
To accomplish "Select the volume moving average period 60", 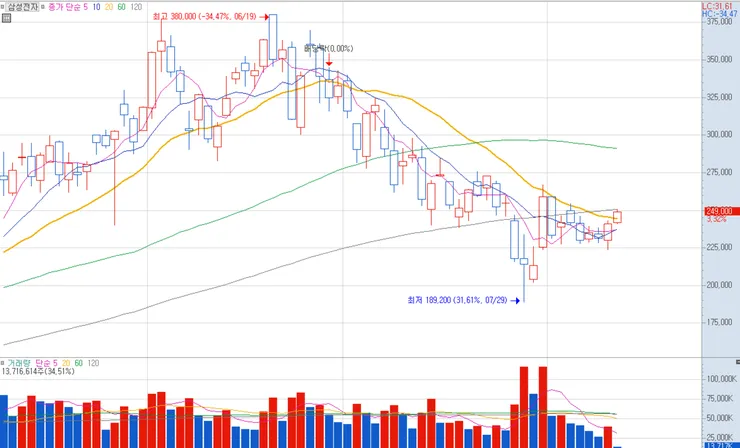I will [x=78, y=363].
